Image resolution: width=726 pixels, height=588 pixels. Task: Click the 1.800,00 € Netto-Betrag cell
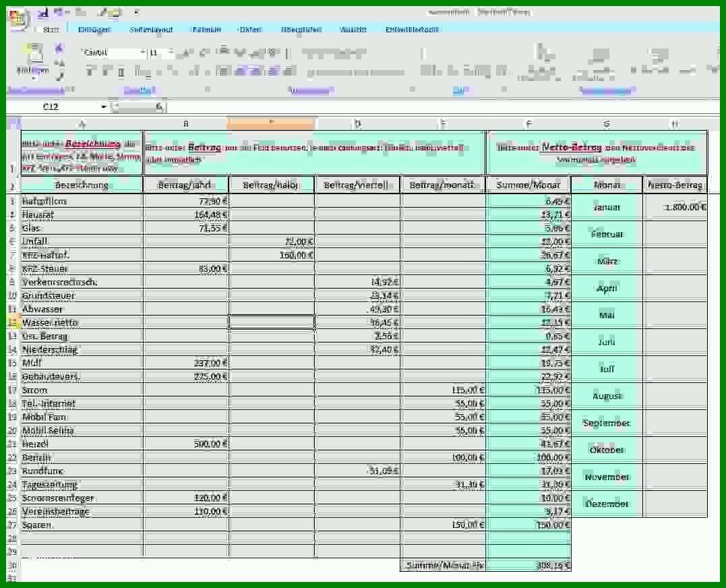675,208
